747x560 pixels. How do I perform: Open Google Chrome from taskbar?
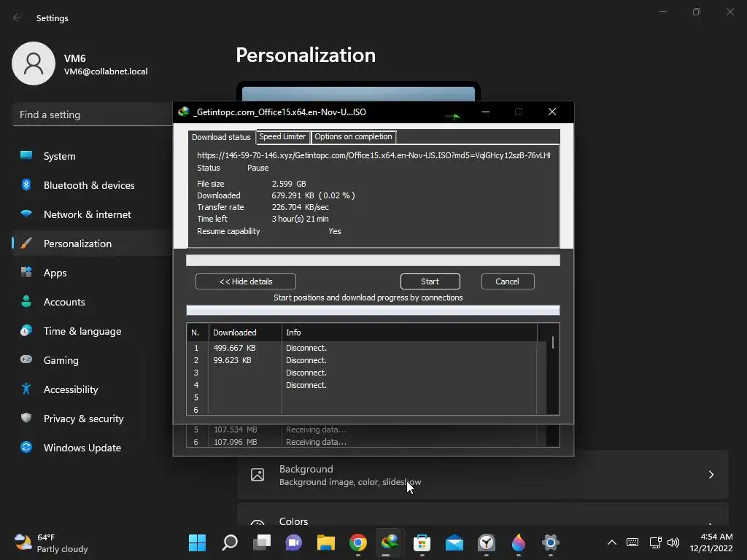[x=357, y=542]
